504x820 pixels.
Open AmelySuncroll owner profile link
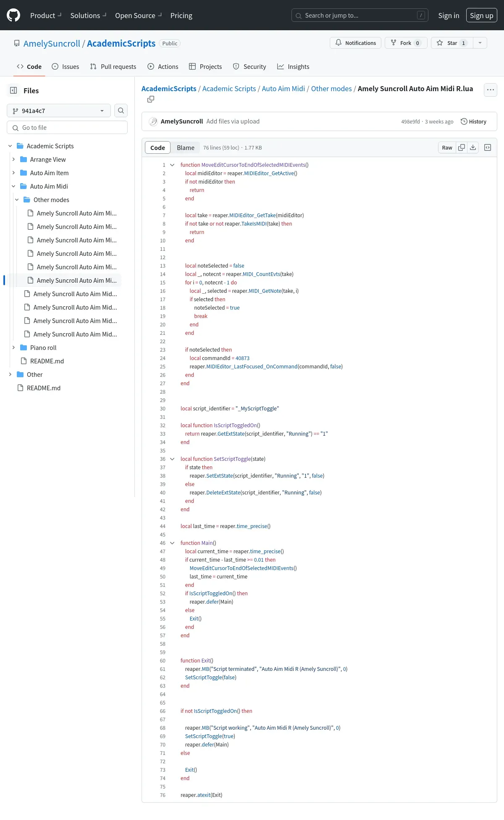(52, 43)
